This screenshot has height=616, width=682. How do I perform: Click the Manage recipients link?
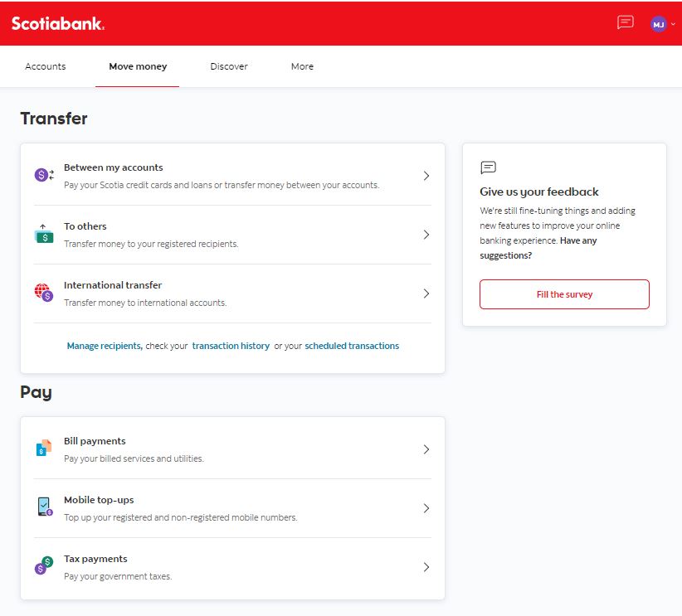click(x=105, y=346)
